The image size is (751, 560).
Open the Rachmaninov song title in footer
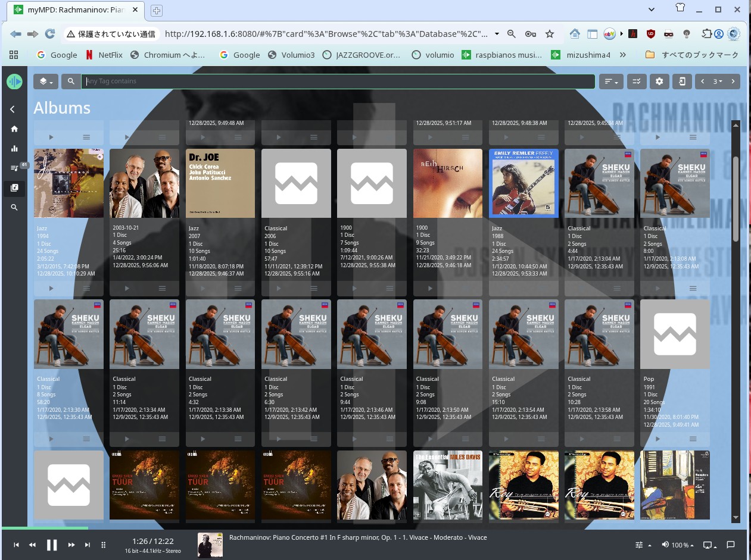tap(357, 537)
